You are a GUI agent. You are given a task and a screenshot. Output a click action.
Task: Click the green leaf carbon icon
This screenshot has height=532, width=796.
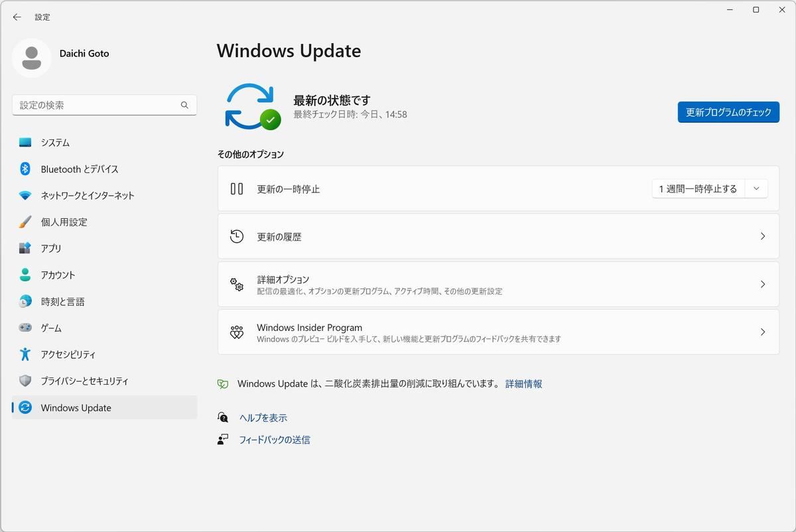tap(223, 384)
